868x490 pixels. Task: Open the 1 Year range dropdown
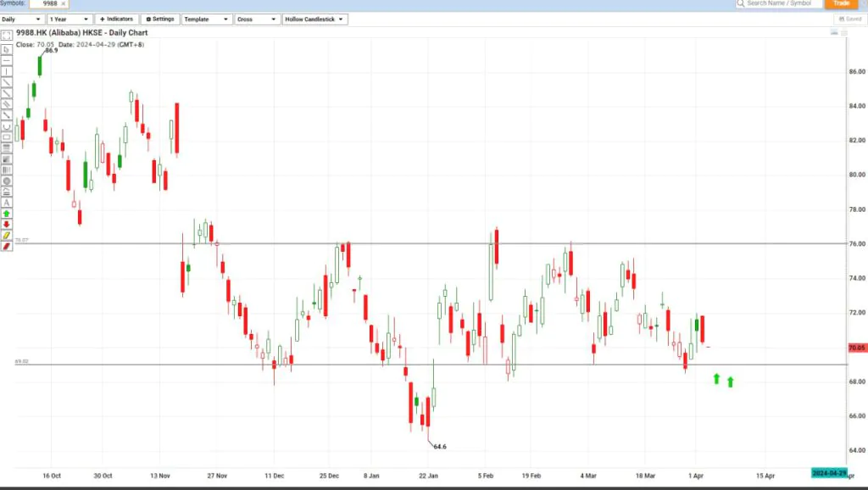[x=70, y=19]
